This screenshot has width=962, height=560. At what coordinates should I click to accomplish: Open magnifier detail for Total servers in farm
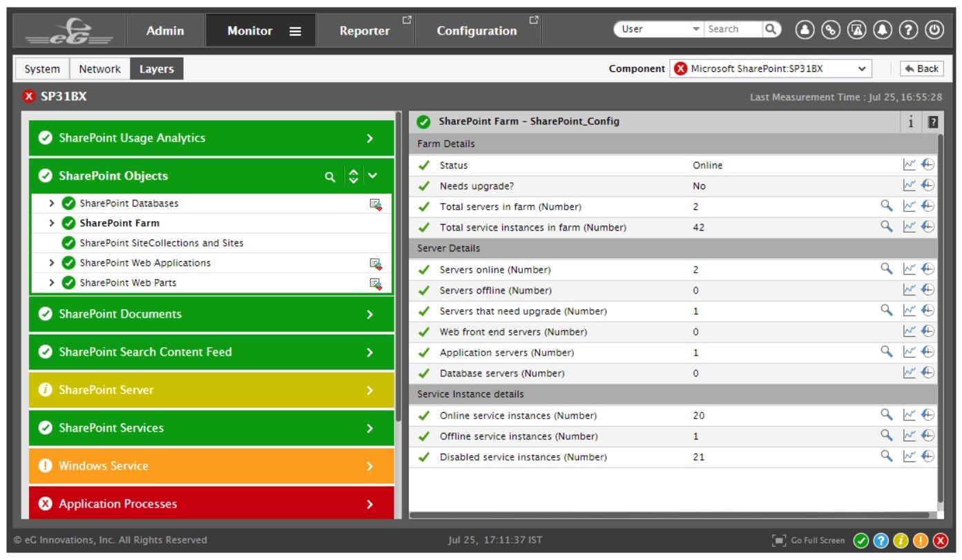(887, 206)
